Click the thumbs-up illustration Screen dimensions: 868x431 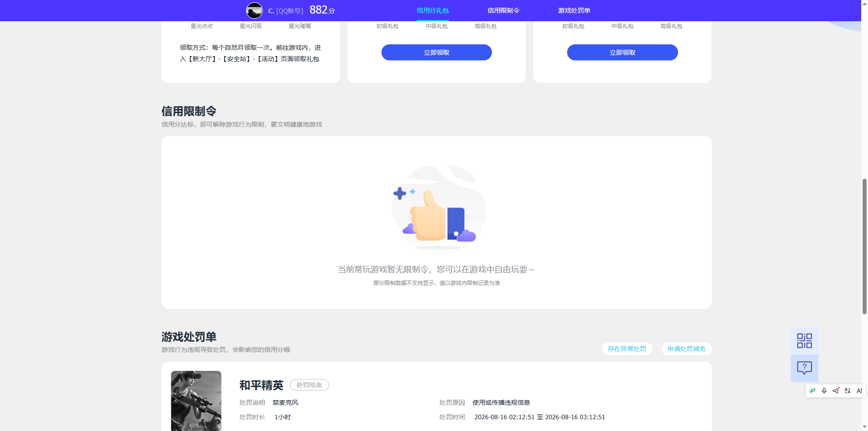[438, 207]
